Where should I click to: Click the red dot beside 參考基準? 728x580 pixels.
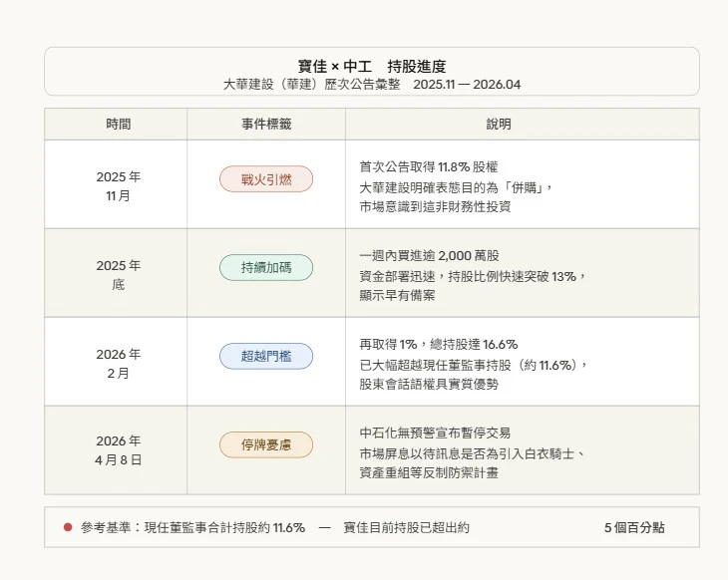(x=68, y=527)
